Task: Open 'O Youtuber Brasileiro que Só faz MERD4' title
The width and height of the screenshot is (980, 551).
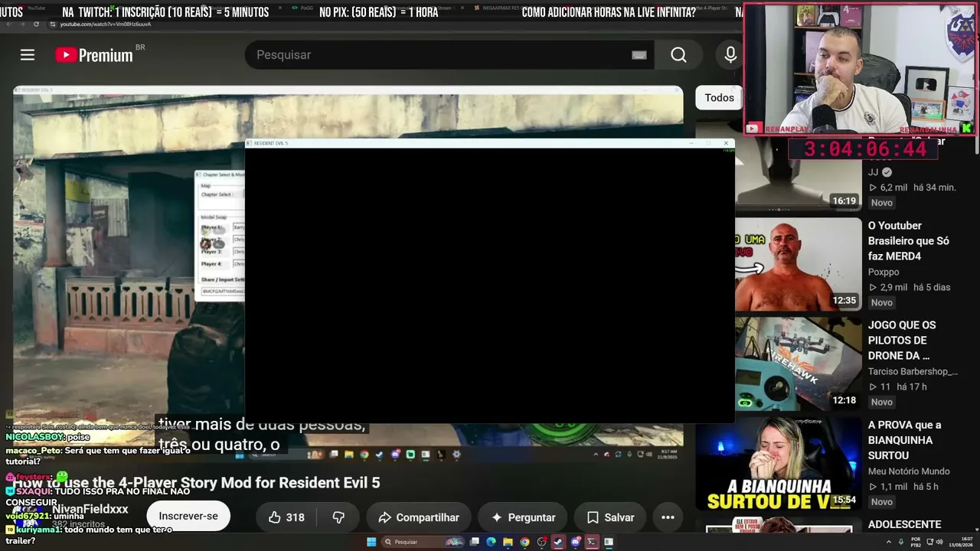Action: tap(909, 241)
